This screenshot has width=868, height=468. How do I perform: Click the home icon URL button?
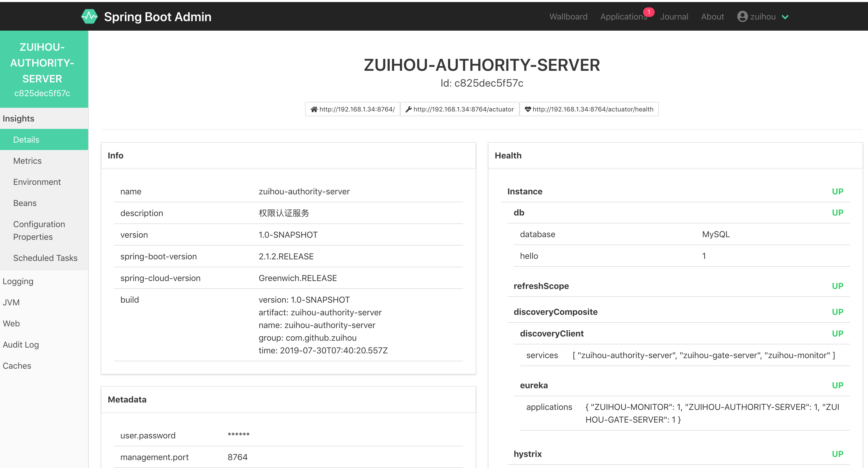tap(352, 109)
